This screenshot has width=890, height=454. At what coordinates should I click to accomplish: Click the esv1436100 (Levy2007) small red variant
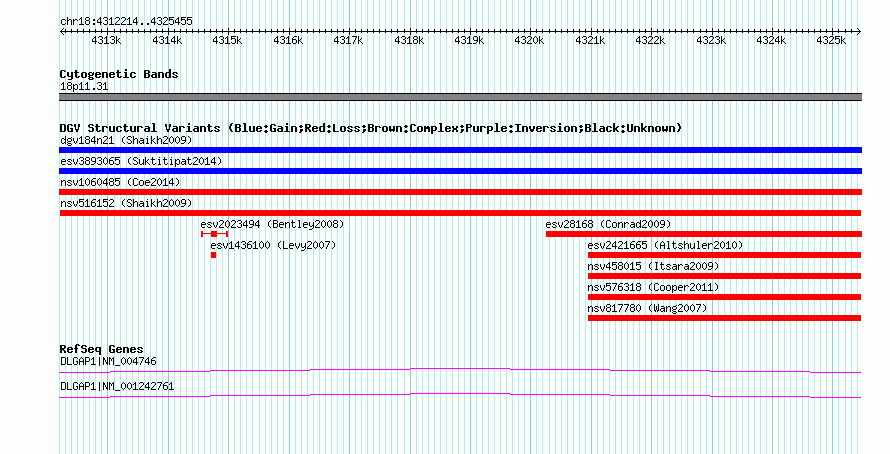(213, 255)
